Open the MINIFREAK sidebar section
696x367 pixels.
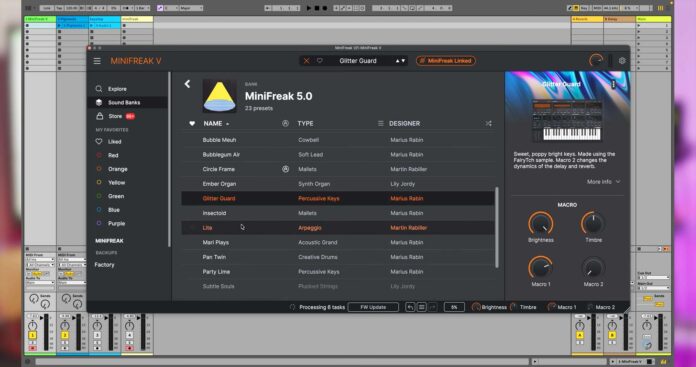tap(109, 241)
